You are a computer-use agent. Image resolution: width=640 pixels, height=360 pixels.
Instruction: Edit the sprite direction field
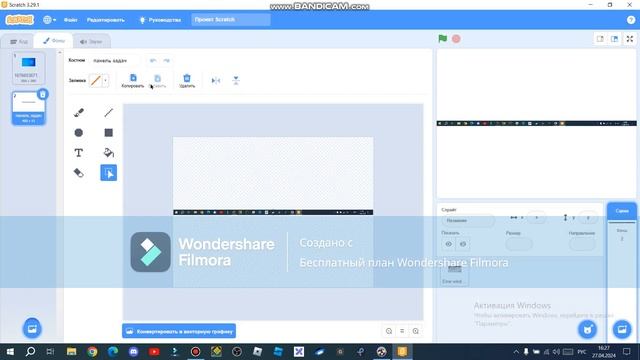click(582, 244)
